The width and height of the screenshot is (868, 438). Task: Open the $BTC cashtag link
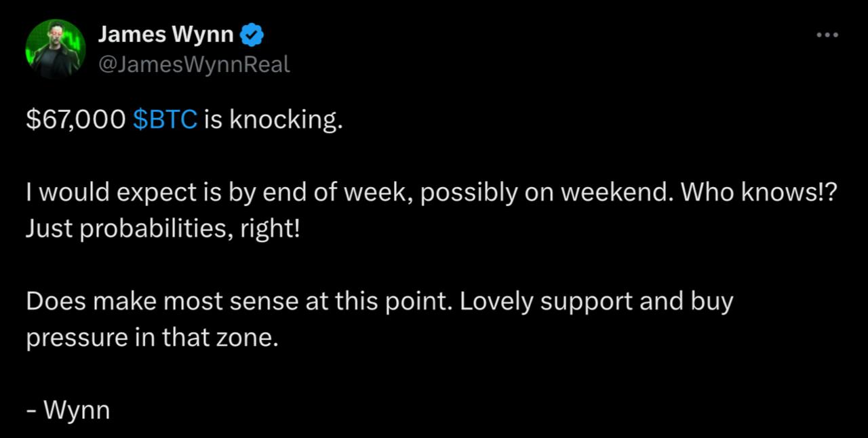coord(165,120)
